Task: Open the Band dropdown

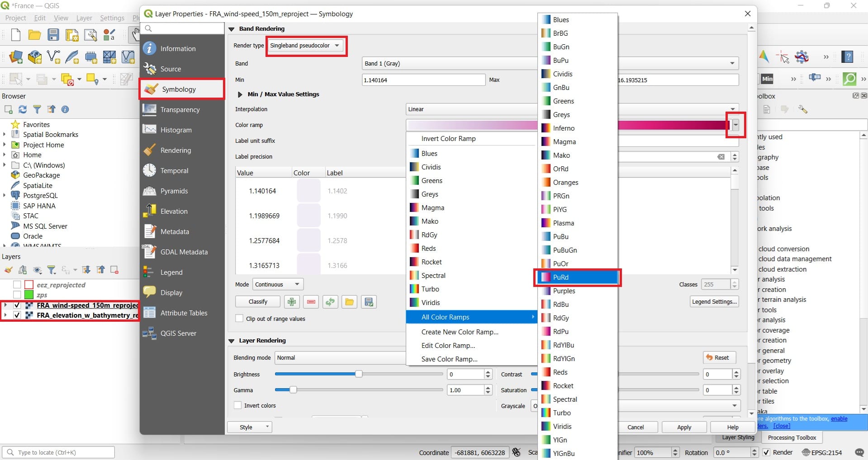Action: pyautogui.click(x=550, y=63)
